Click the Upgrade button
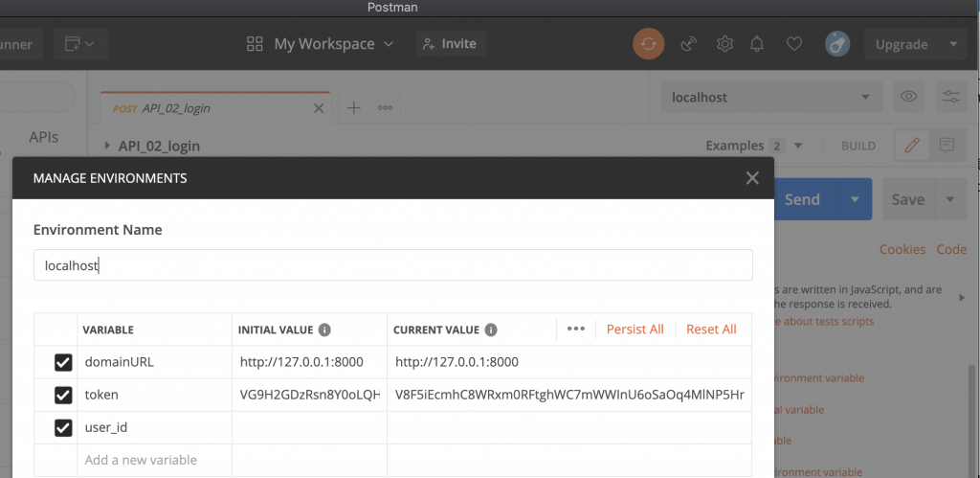980x478 pixels. click(902, 44)
